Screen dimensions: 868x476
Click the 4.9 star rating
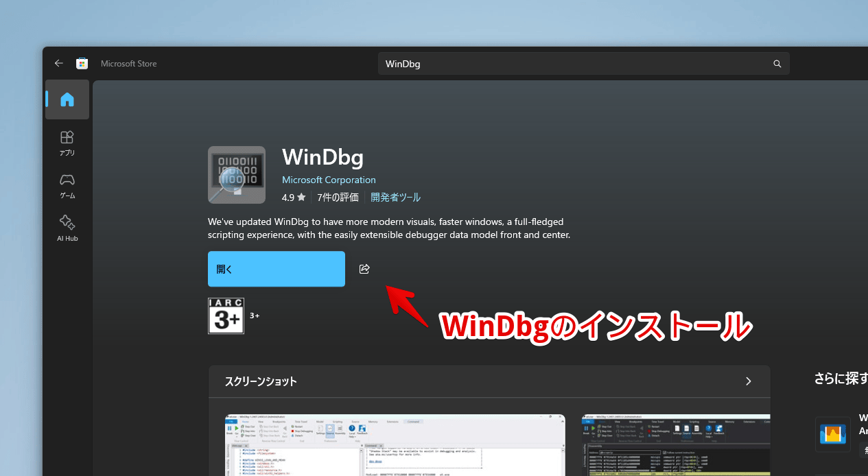[x=294, y=198]
